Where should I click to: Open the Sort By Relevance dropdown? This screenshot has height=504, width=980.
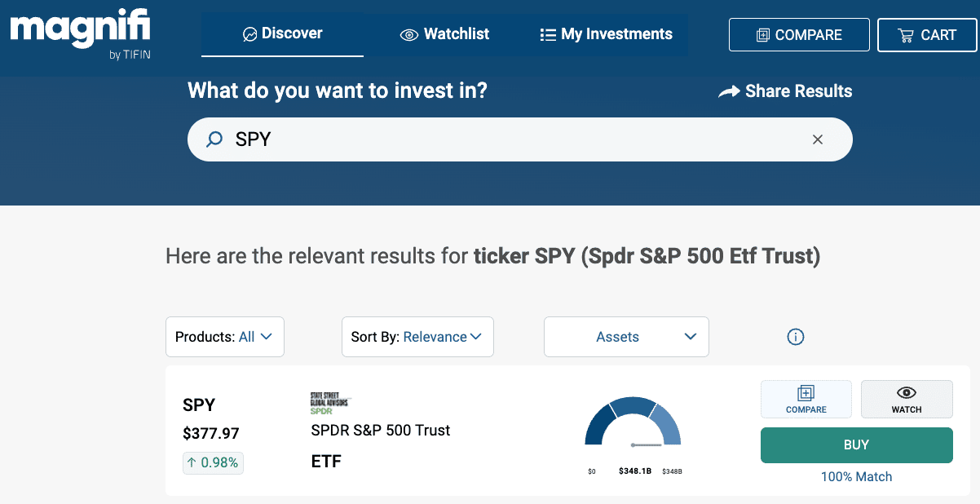[417, 337]
